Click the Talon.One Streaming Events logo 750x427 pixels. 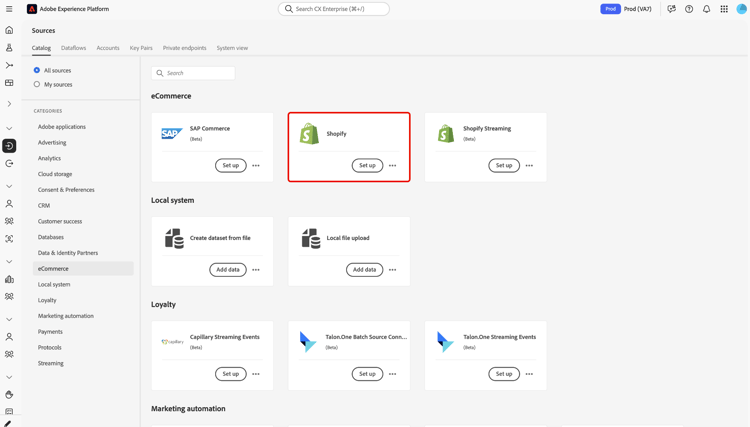pyautogui.click(x=445, y=341)
